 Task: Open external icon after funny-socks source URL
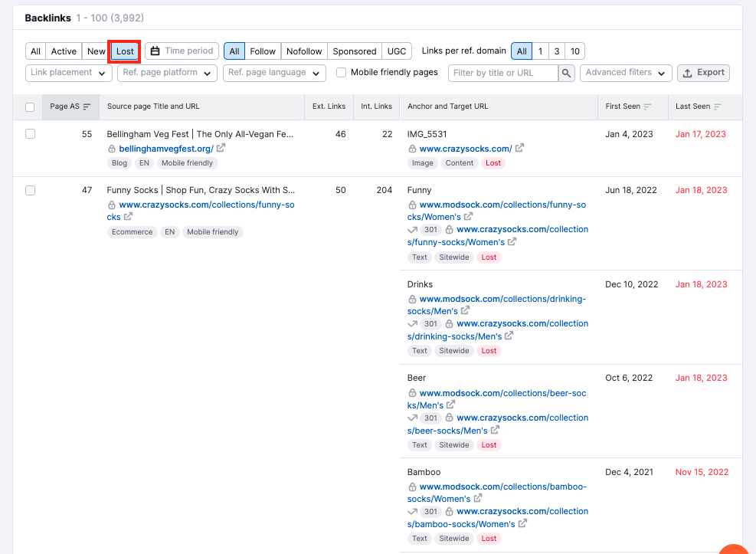pos(128,217)
